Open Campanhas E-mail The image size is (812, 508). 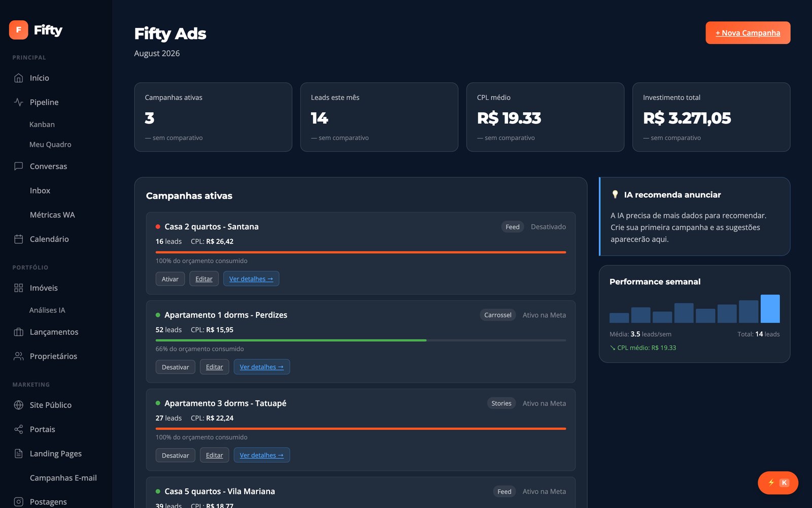63,478
